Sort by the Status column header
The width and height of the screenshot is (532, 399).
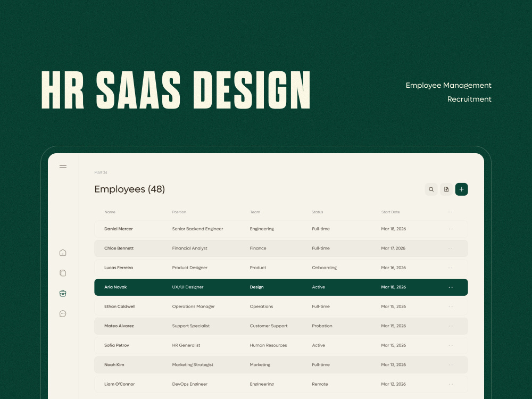317,212
